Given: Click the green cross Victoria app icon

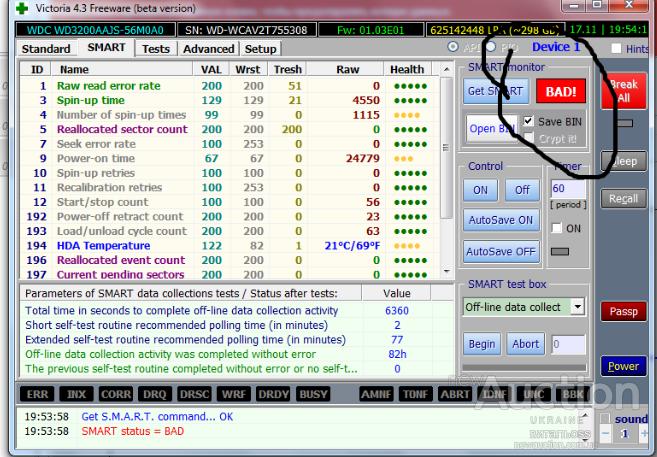Looking at the screenshot, I should pyautogui.click(x=21, y=8).
